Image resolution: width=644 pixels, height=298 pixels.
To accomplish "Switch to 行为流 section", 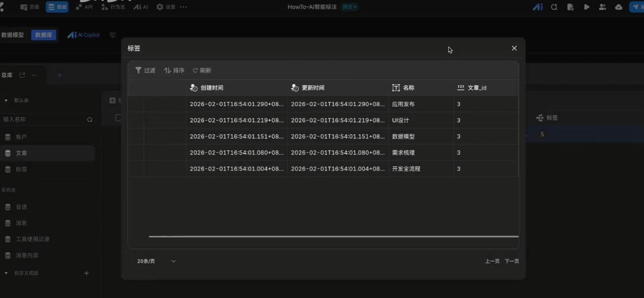I will click(x=114, y=7).
